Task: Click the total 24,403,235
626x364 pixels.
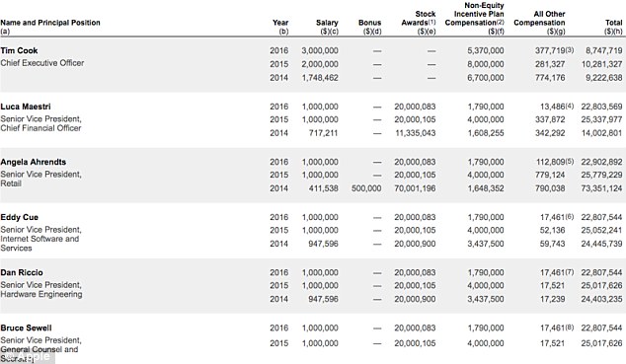Action: (601, 299)
